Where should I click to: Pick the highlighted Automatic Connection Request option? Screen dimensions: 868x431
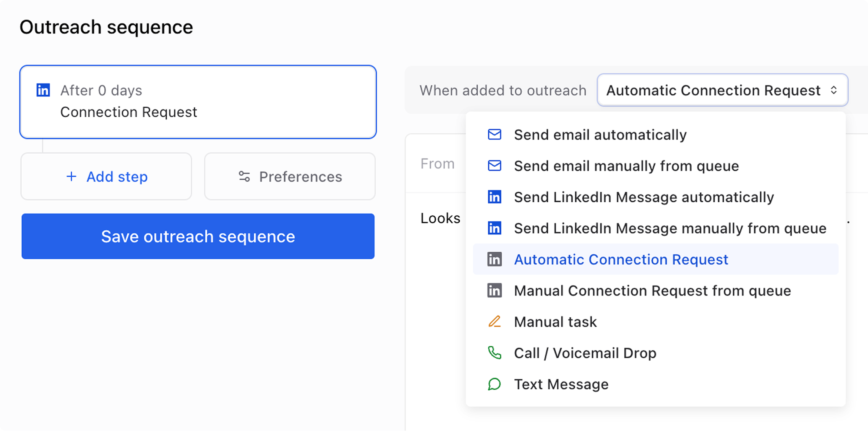pos(621,260)
